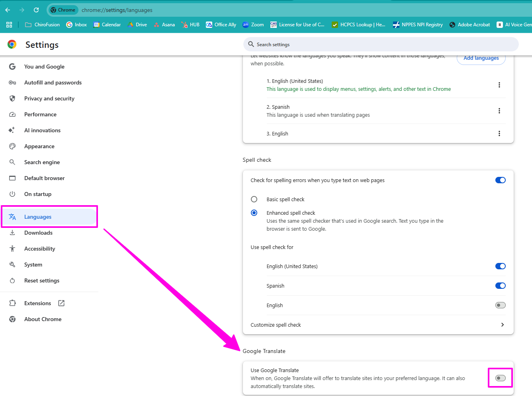Open the NPPES NPI Registry bookmark
The width and height of the screenshot is (532, 396).
click(418, 25)
